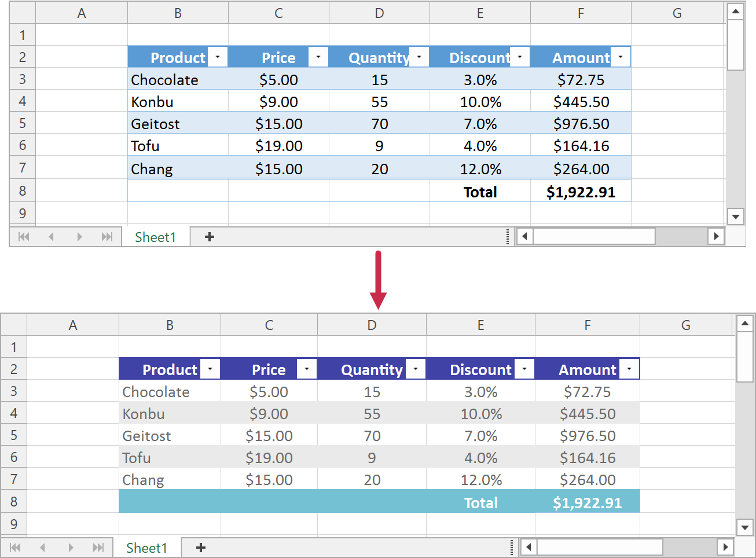Viewport: 756px width, 558px height.
Task: Click scroll-down arrow of upper spreadsheet's vertical scrollbar
Action: (736, 217)
